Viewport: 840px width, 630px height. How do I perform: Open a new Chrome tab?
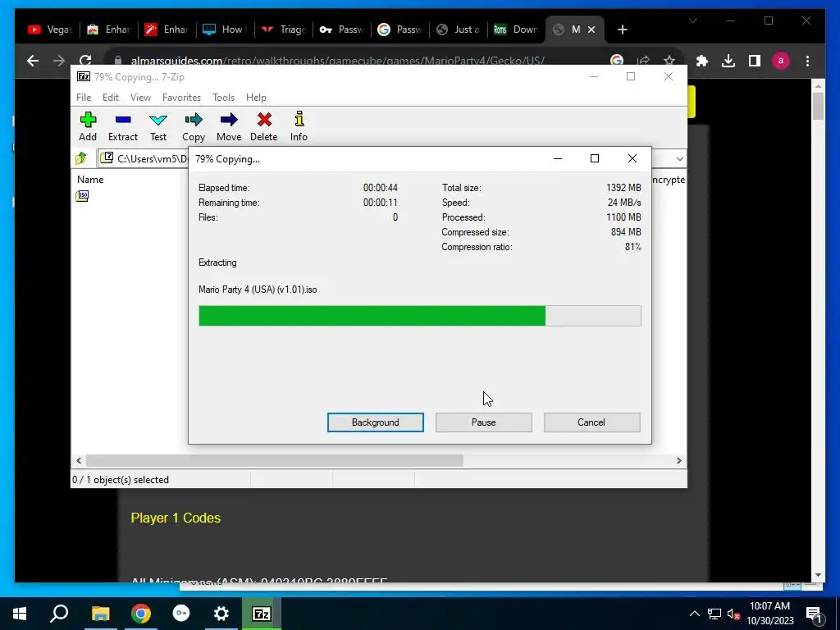[623, 30]
